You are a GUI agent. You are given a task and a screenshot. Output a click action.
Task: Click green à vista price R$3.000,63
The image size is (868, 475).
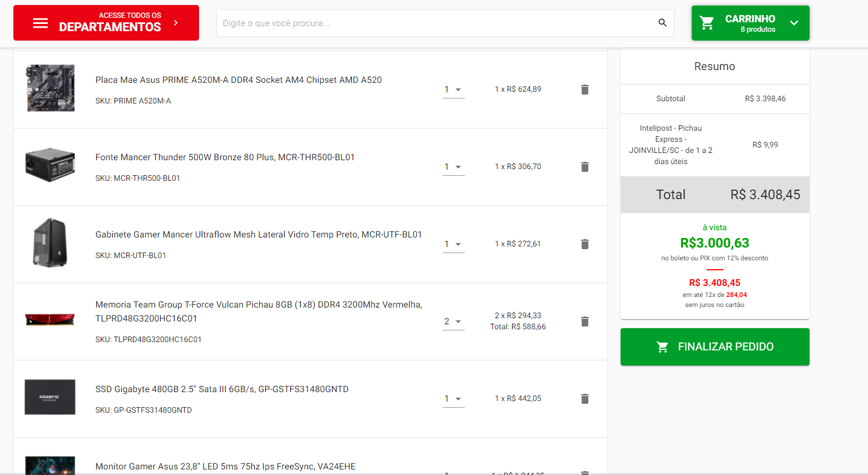[x=715, y=243]
